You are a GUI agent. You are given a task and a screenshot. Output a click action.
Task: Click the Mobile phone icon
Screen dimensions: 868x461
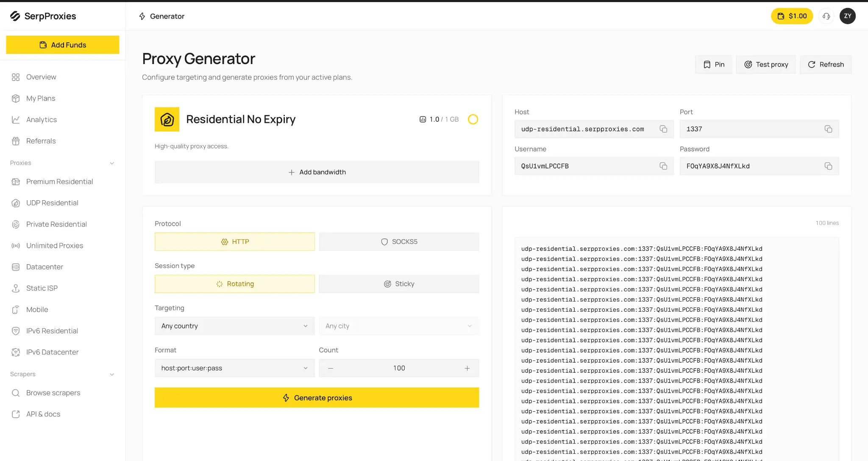click(x=16, y=310)
